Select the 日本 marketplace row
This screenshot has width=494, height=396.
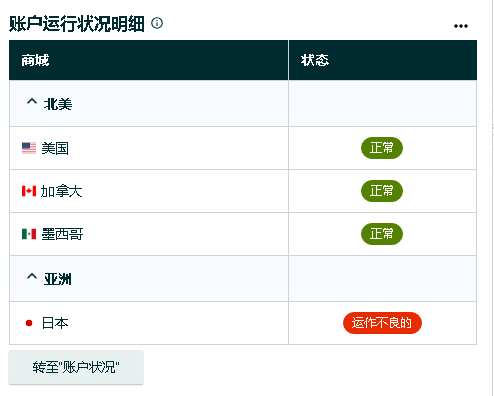tap(243, 323)
